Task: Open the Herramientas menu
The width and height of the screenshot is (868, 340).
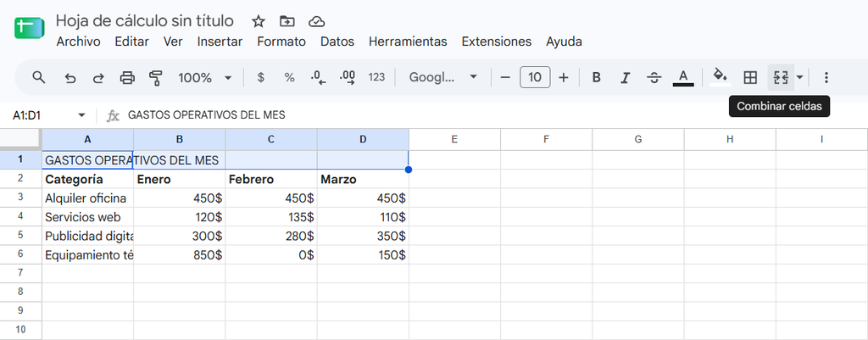Action: tap(408, 42)
